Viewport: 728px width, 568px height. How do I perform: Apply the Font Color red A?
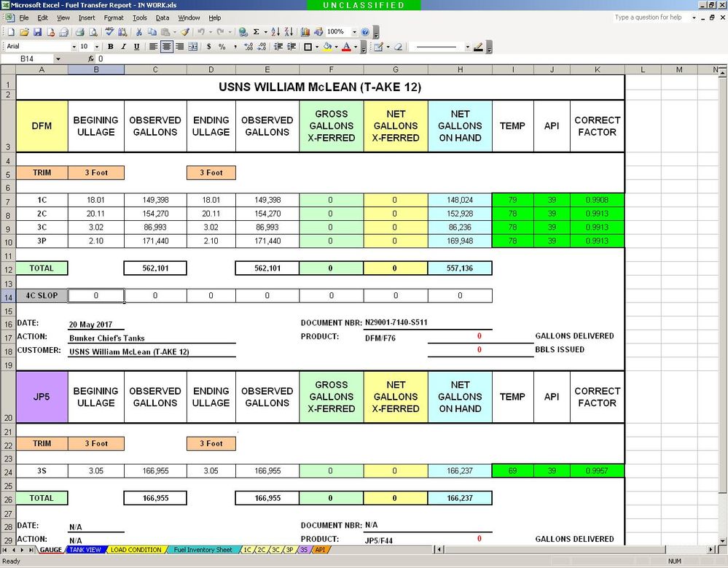click(346, 47)
